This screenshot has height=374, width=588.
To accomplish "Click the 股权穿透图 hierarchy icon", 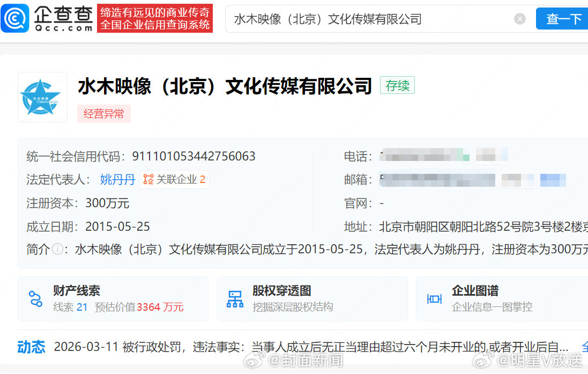I will point(235,299).
